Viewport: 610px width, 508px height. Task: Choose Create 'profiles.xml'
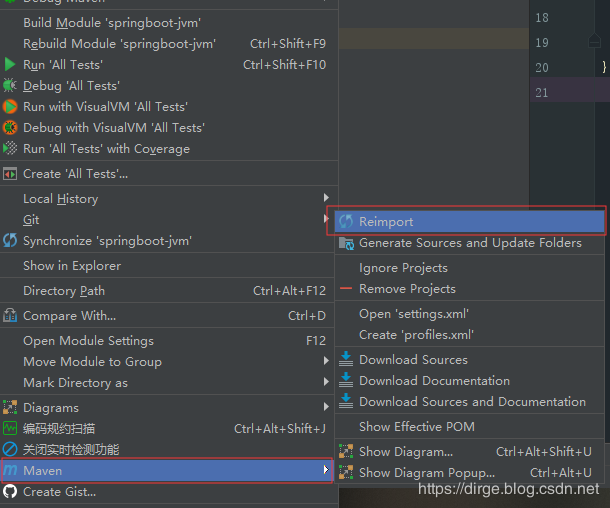pyautogui.click(x=469, y=335)
